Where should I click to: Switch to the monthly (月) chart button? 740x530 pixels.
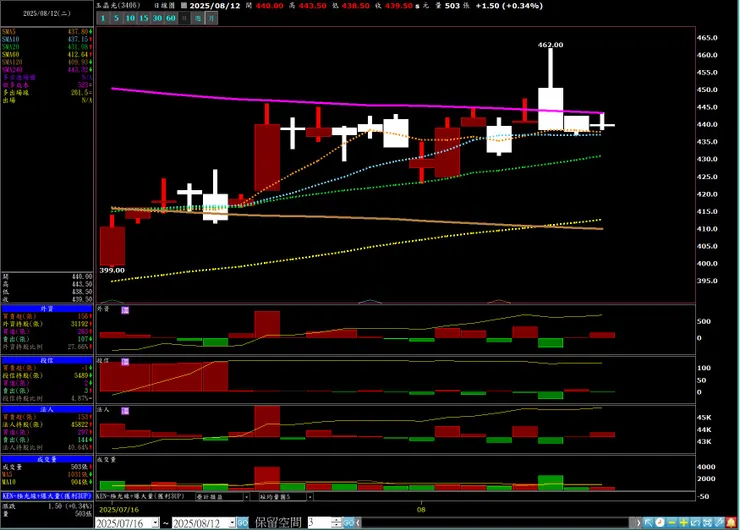click(211, 18)
